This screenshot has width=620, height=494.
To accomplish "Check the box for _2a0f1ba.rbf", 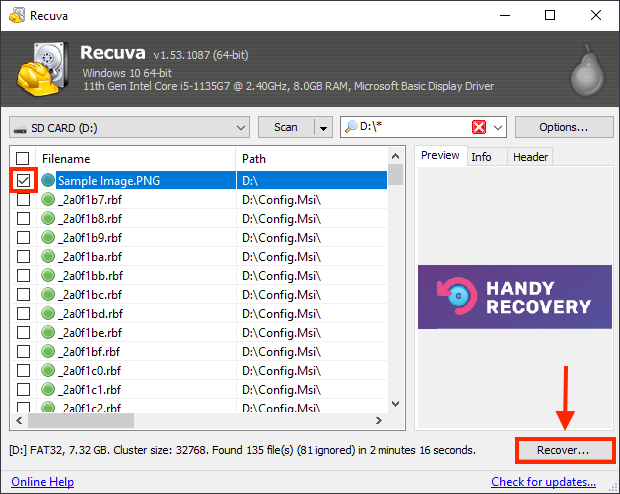I will tap(23, 256).
